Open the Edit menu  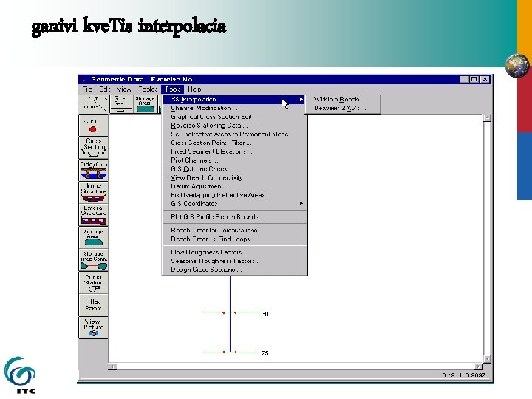click(x=104, y=89)
